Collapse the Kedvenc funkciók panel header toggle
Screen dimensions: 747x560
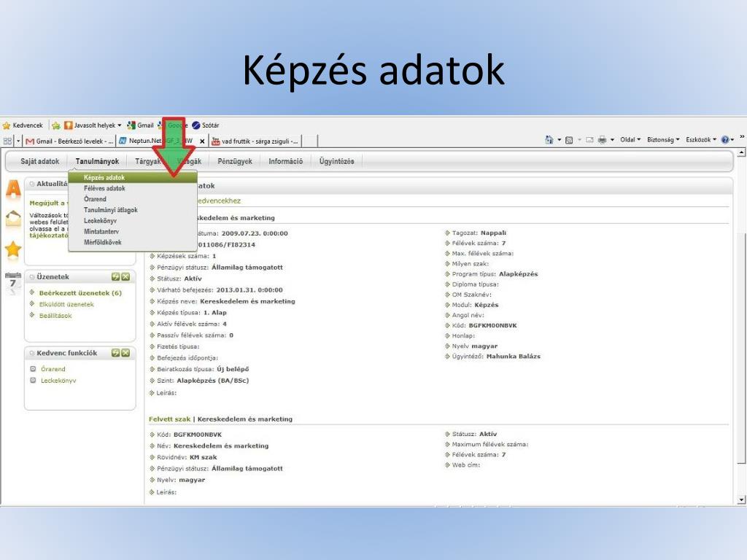[x=32, y=354]
